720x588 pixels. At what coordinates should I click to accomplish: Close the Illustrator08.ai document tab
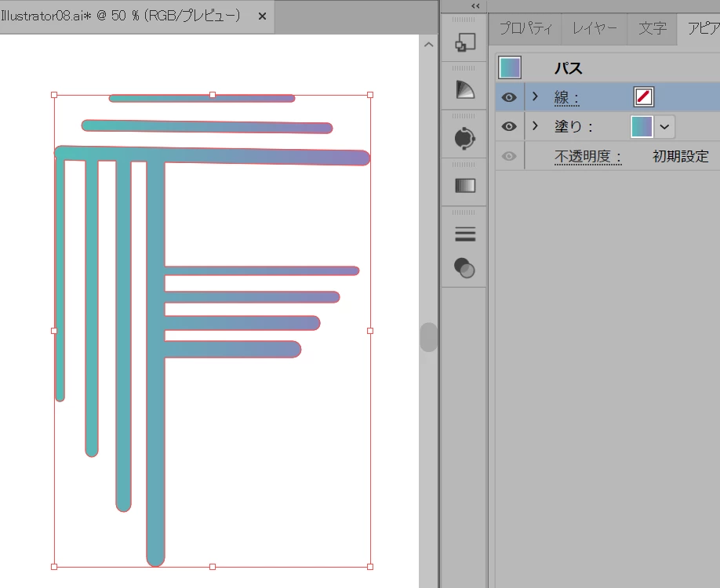262,16
